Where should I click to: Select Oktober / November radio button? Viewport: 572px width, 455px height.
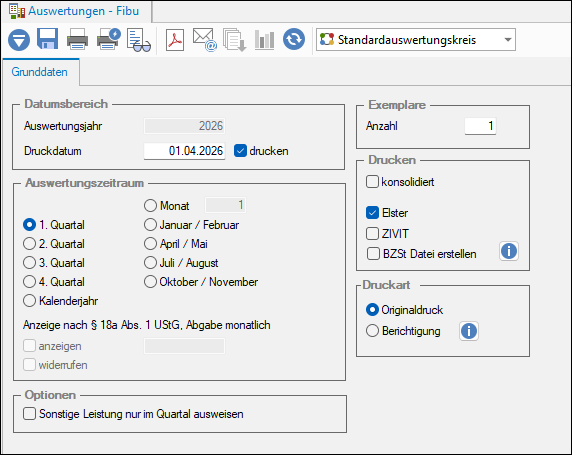click(150, 282)
